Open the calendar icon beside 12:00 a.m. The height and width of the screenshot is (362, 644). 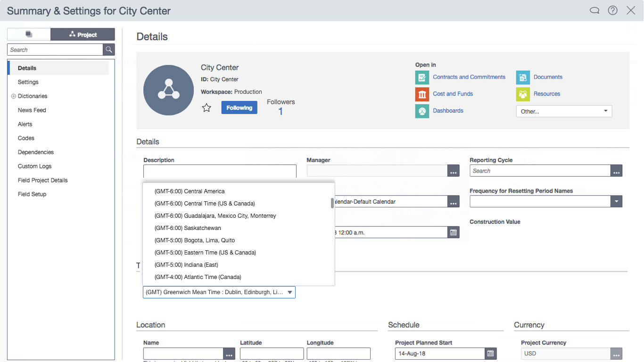[454, 232]
